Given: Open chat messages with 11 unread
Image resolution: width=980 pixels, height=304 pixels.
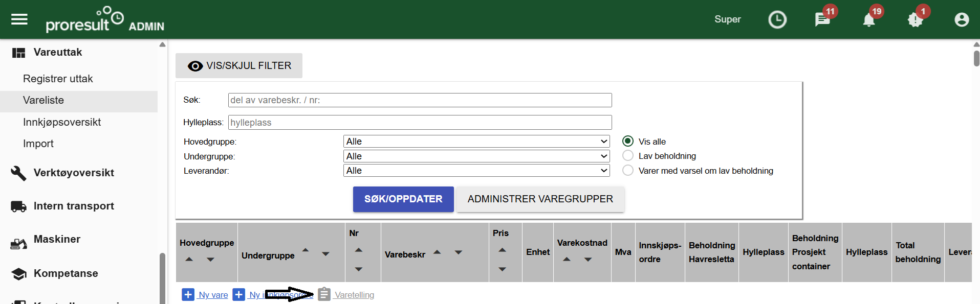Looking at the screenshot, I should (x=822, y=20).
